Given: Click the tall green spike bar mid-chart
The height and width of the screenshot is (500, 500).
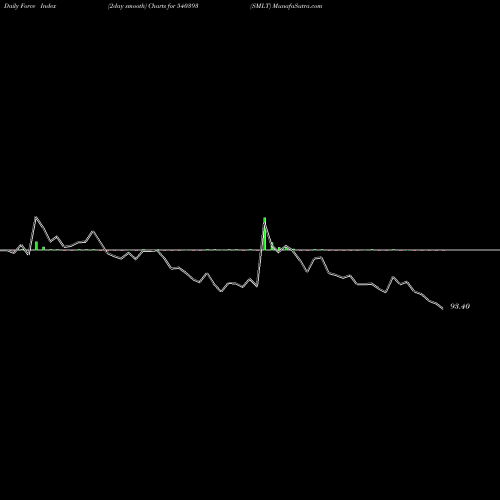Looking at the screenshot, I should [x=265, y=234].
